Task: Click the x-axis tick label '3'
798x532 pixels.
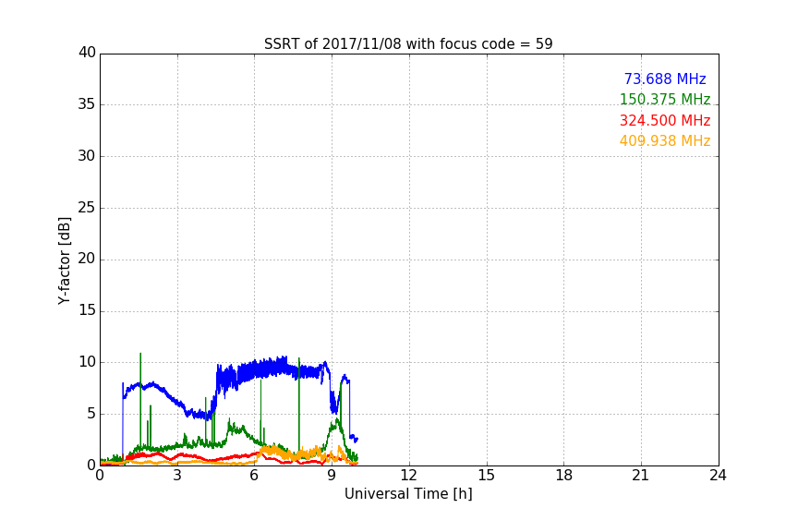Action: pyautogui.click(x=177, y=476)
